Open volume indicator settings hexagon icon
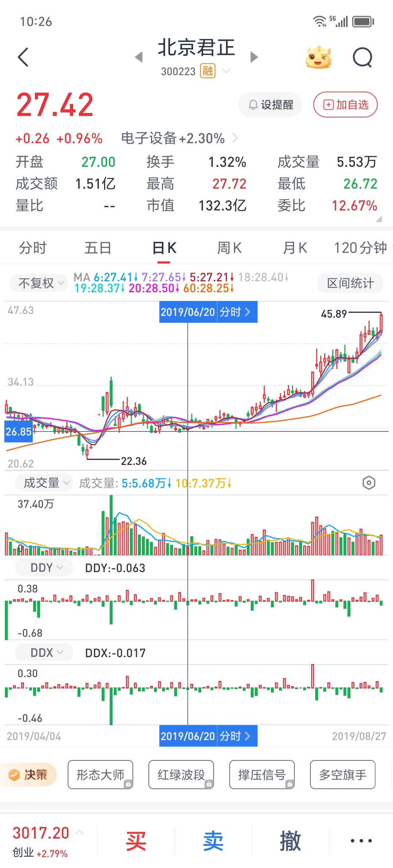Image resolution: width=393 pixels, height=868 pixels. [369, 483]
